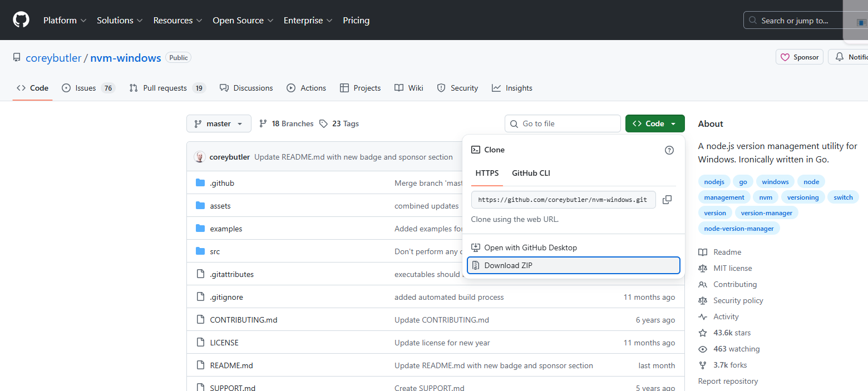Click the .github folder icon

pyautogui.click(x=201, y=183)
